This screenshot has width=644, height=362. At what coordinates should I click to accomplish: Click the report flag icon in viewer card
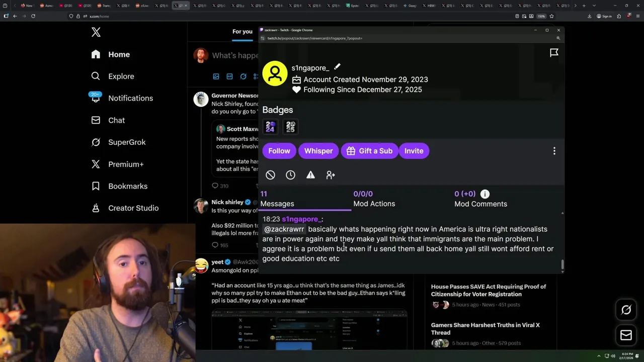click(554, 53)
